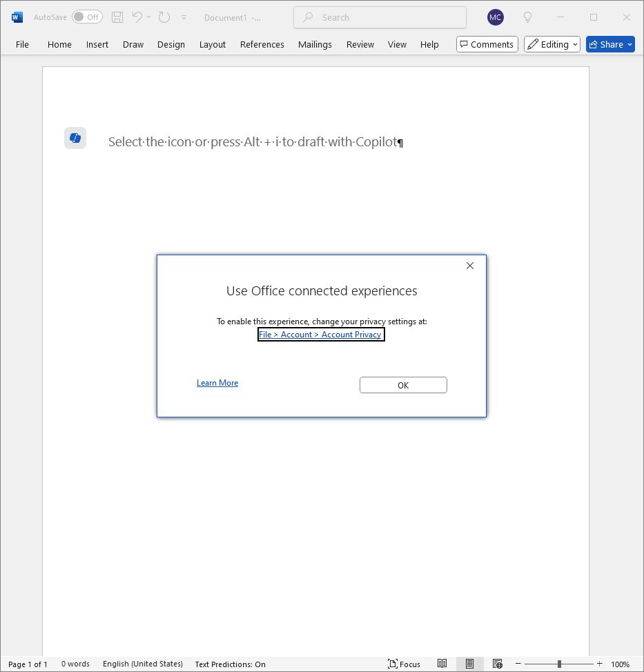Viewport: 644px width, 672px height.
Task: Select the Layout ribbon tab
Action: click(x=213, y=45)
